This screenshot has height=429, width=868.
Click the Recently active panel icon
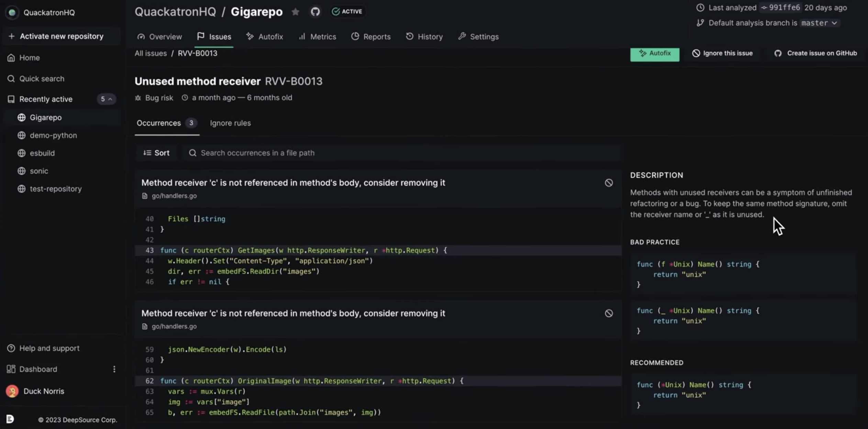click(11, 99)
